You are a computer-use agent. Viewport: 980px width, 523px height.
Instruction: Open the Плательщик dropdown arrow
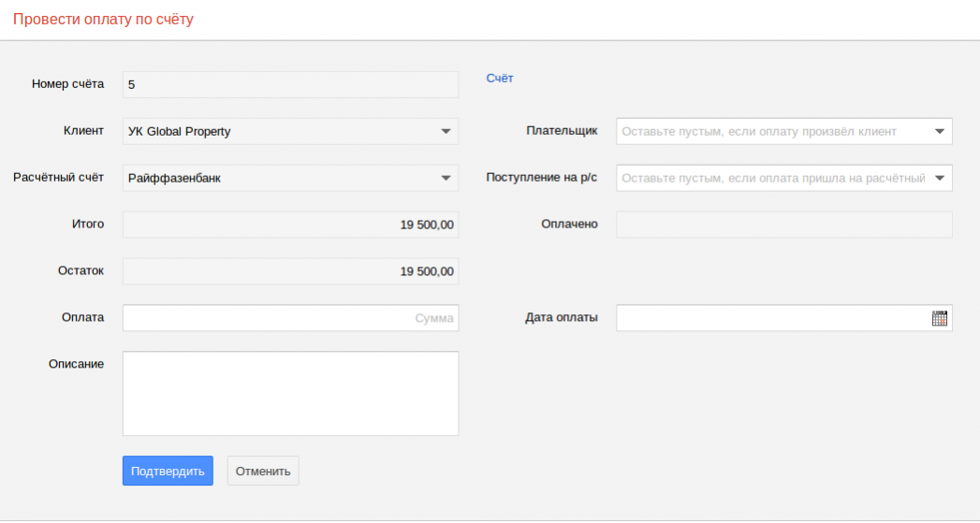coord(940,131)
